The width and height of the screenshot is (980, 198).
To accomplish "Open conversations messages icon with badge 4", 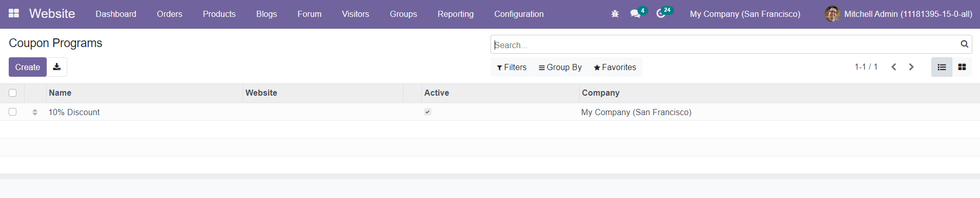I will (638, 13).
